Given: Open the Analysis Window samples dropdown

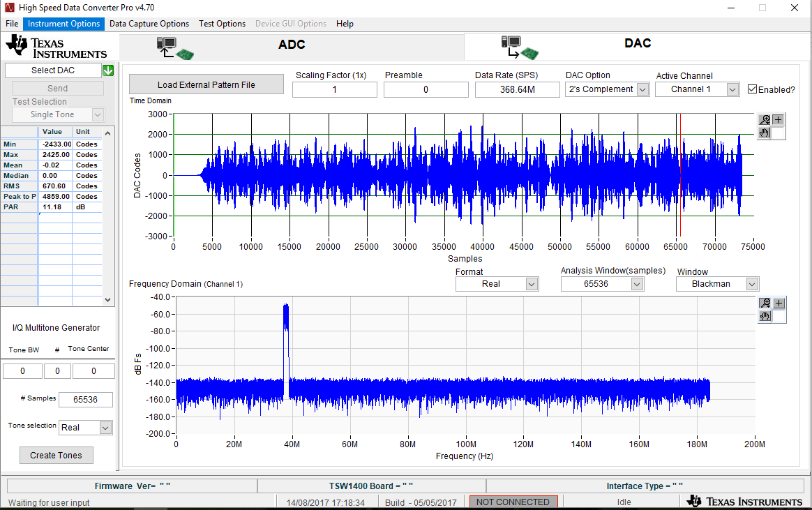Looking at the screenshot, I should (x=636, y=284).
